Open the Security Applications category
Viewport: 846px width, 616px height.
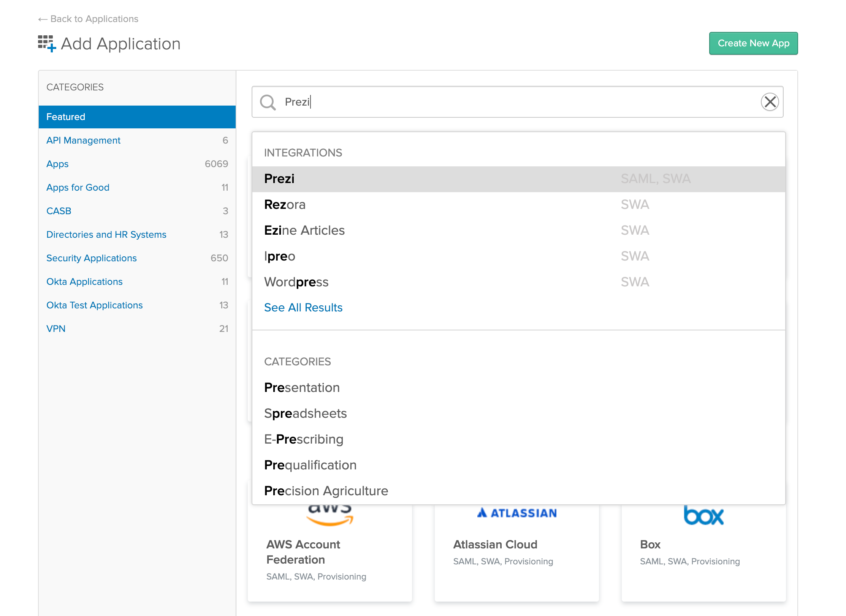[x=92, y=258]
